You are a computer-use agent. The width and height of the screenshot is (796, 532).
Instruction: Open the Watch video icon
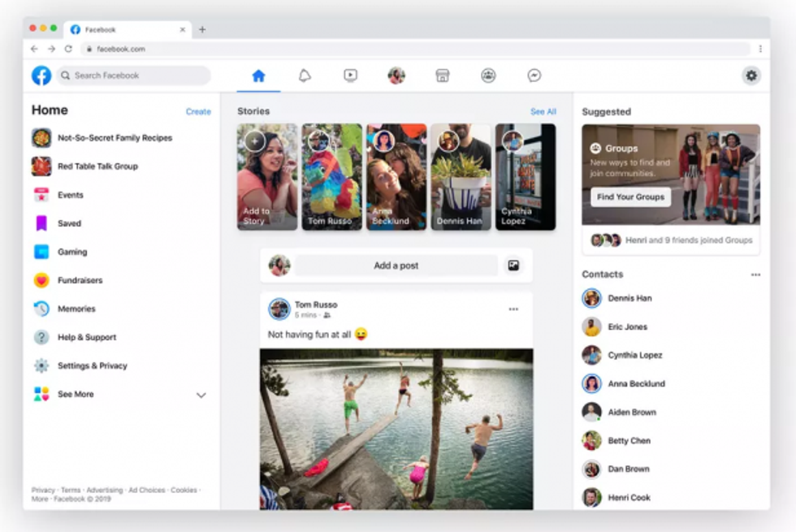[350, 76]
